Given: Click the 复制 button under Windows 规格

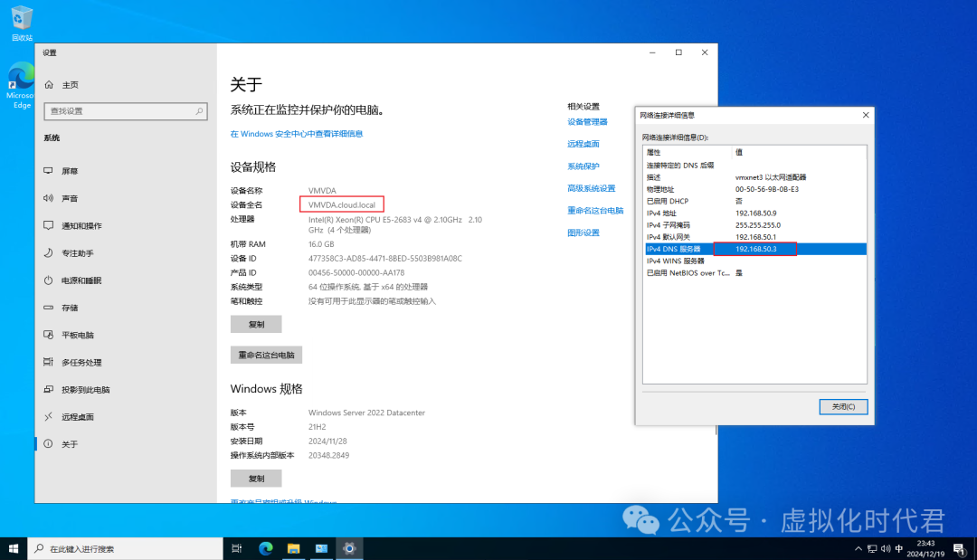Looking at the screenshot, I should (x=256, y=479).
